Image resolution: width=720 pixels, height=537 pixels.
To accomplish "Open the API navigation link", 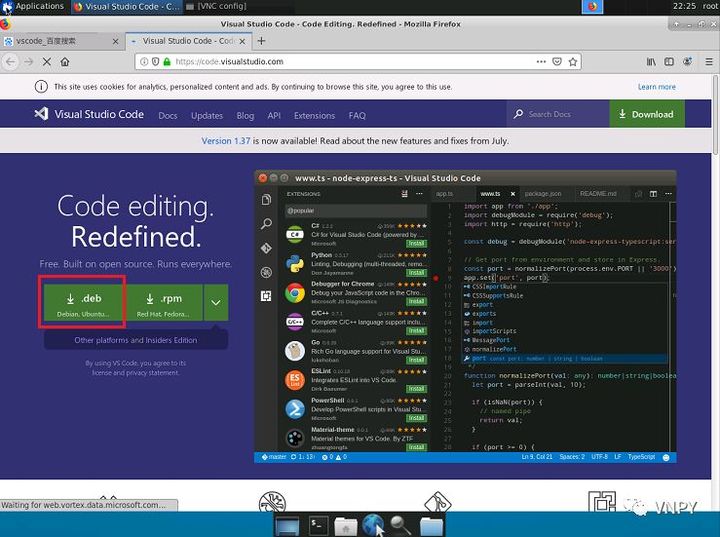I will point(274,115).
